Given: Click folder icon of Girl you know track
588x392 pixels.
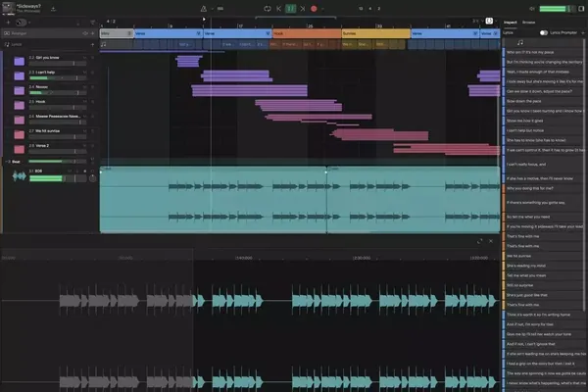Looking at the screenshot, I should pyautogui.click(x=20, y=61).
